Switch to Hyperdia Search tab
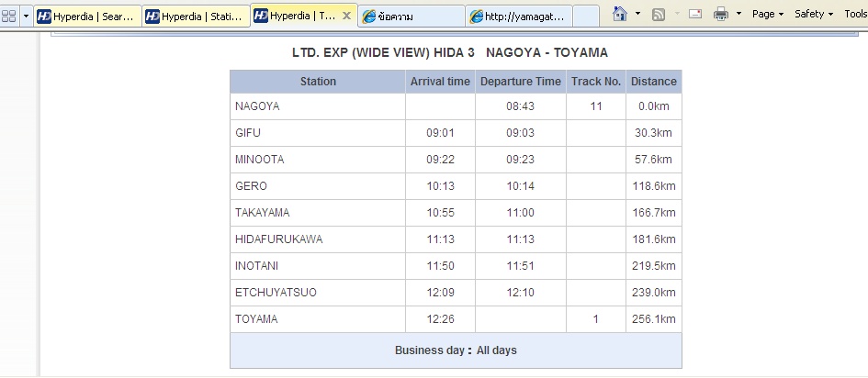The height and width of the screenshot is (378, 868). [87, 16]
